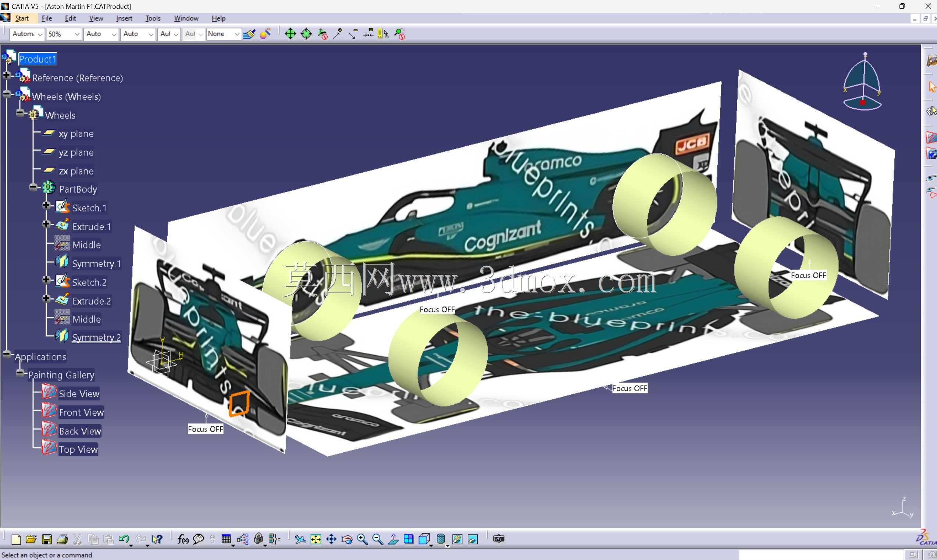Open the Help menu

218,18
